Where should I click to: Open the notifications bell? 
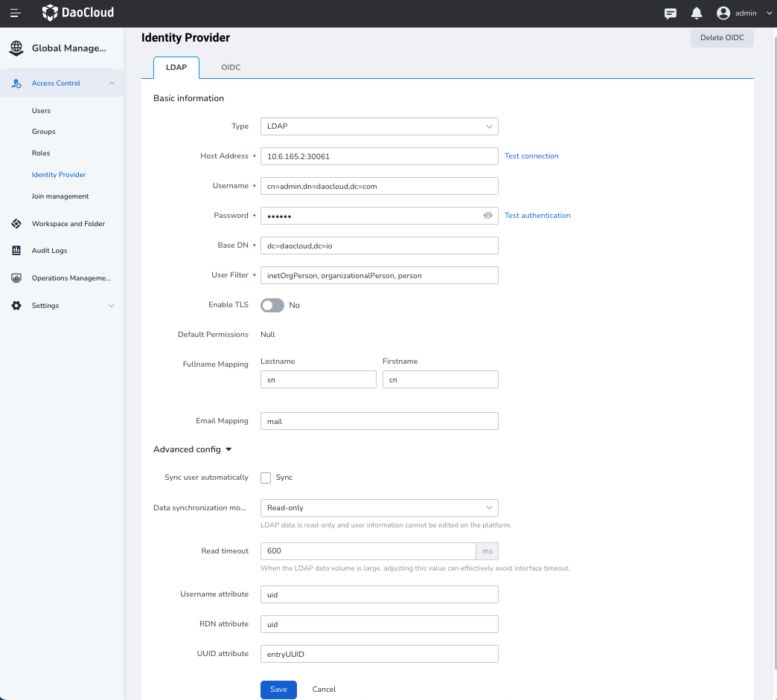[x=696, y=13]
